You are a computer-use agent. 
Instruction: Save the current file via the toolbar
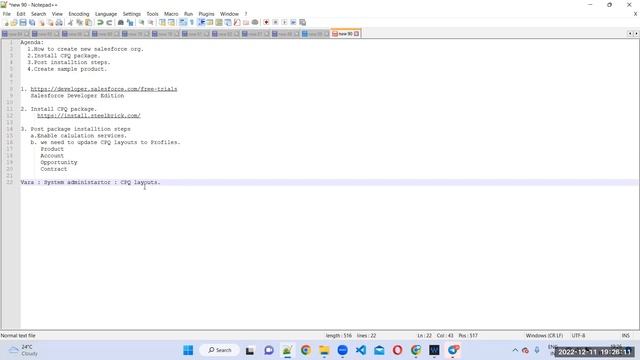coord(23,22)
